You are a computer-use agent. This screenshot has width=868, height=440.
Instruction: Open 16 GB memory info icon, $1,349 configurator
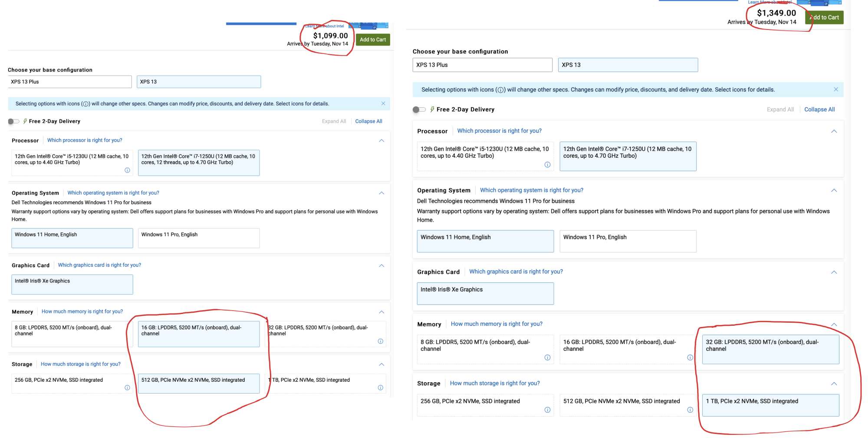pos(690,357)
